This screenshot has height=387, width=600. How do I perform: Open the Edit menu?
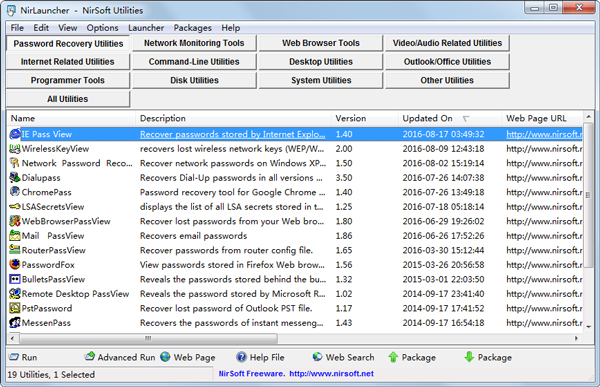(x=41, y=28)
